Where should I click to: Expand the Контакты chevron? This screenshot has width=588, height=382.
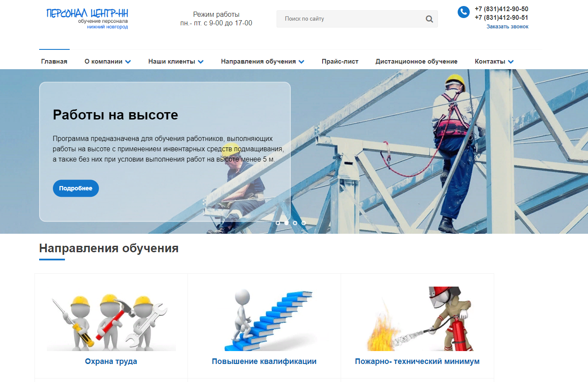[511, 62]
